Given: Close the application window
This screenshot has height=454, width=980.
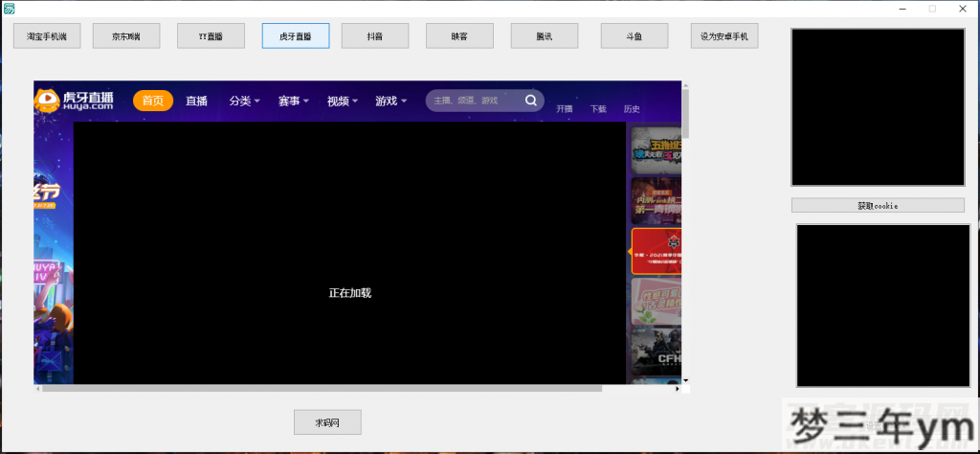Looking at the screenshot, I should (962, 9).
